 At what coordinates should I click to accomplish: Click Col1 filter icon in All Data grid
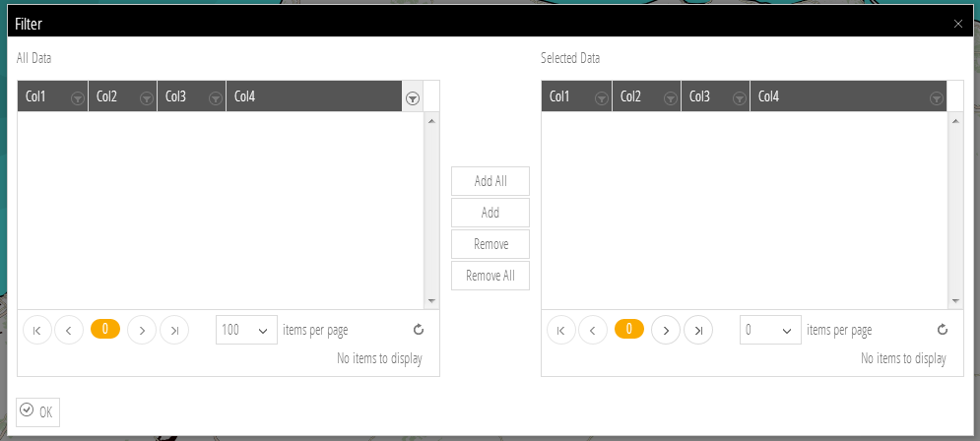(78, 97)
